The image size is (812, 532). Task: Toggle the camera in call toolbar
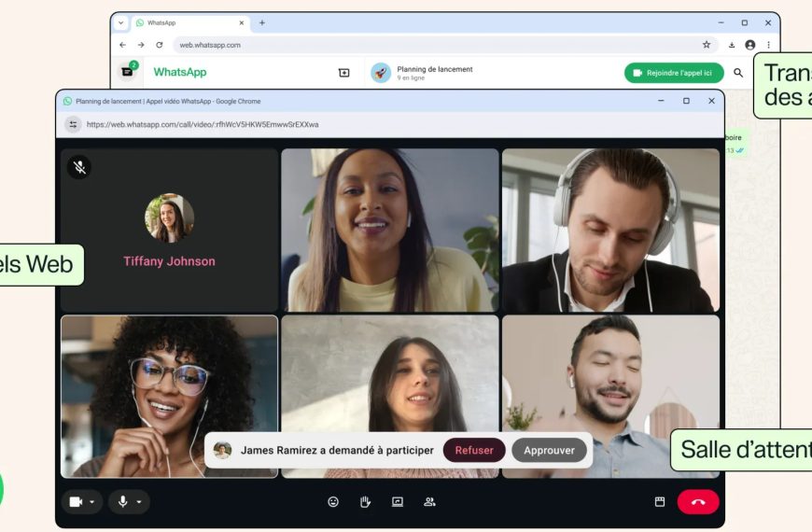77,501
